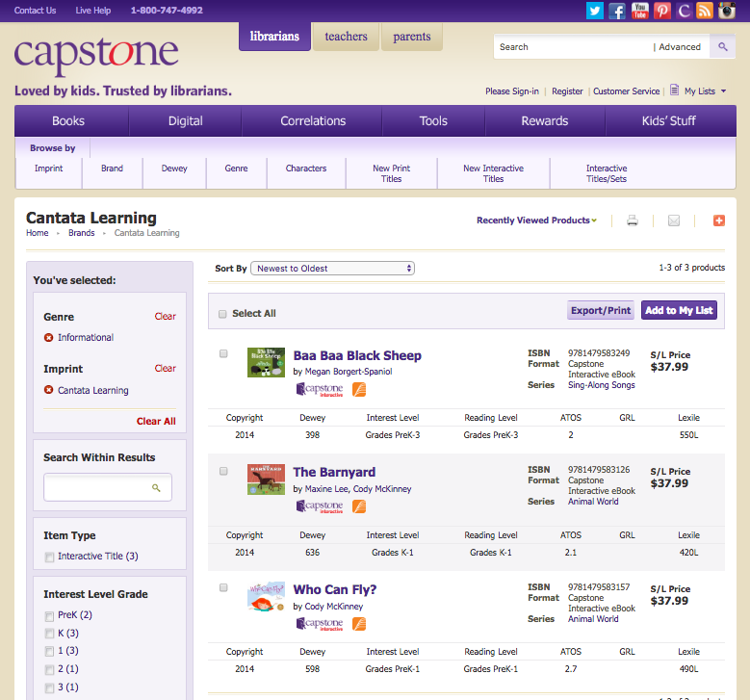Check grade 1 (3) interest level

(49, 651)
